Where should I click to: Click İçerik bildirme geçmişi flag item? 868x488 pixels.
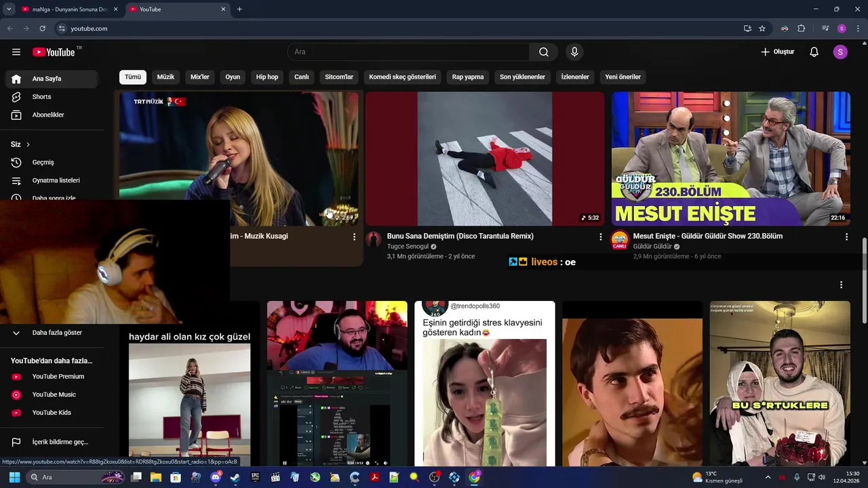(x=52, y=442)
